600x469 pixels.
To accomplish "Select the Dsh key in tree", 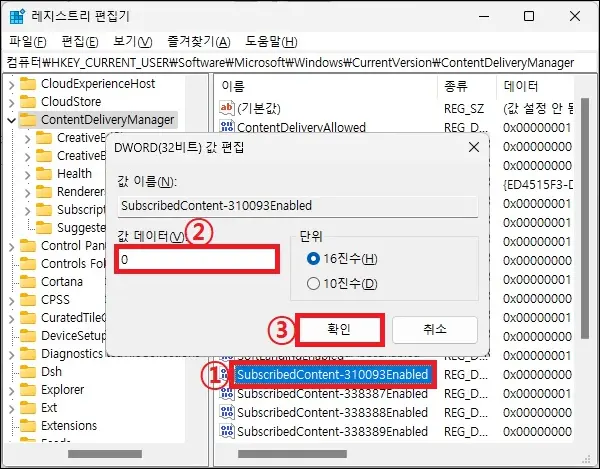I will [51, 371].
